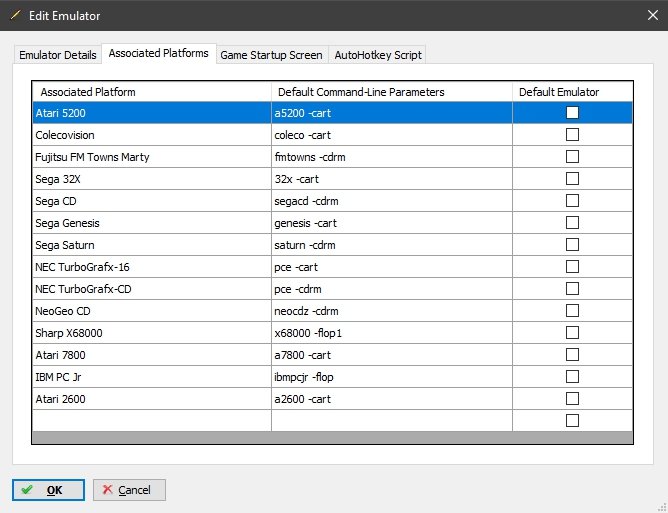The image size is (668, 513).
Task: Enable Default Emulator for Sega CD
Action: point(572,201)
